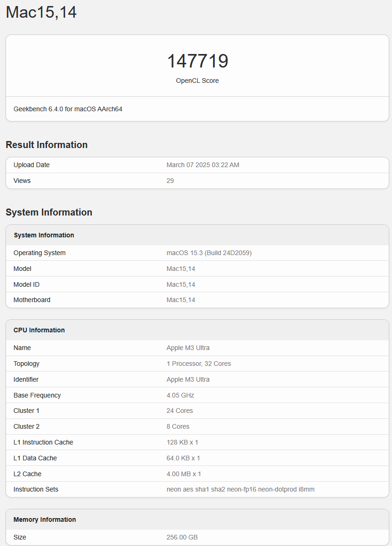Select the 4.05 GHz value

180,395
